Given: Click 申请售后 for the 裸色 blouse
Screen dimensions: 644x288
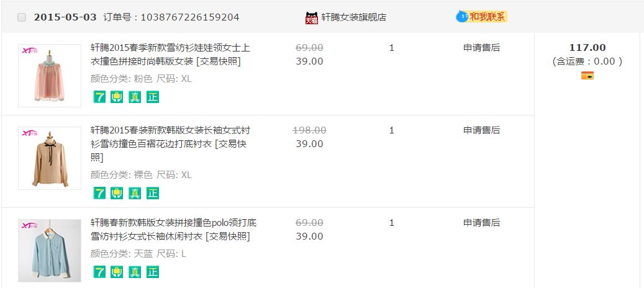Looking at the screenshot, I should pyautogui.click(x=481, y=130).
